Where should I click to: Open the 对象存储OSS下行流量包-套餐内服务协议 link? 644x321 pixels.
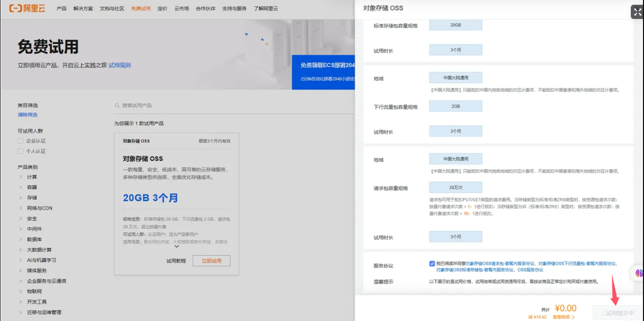coord(578,264)
